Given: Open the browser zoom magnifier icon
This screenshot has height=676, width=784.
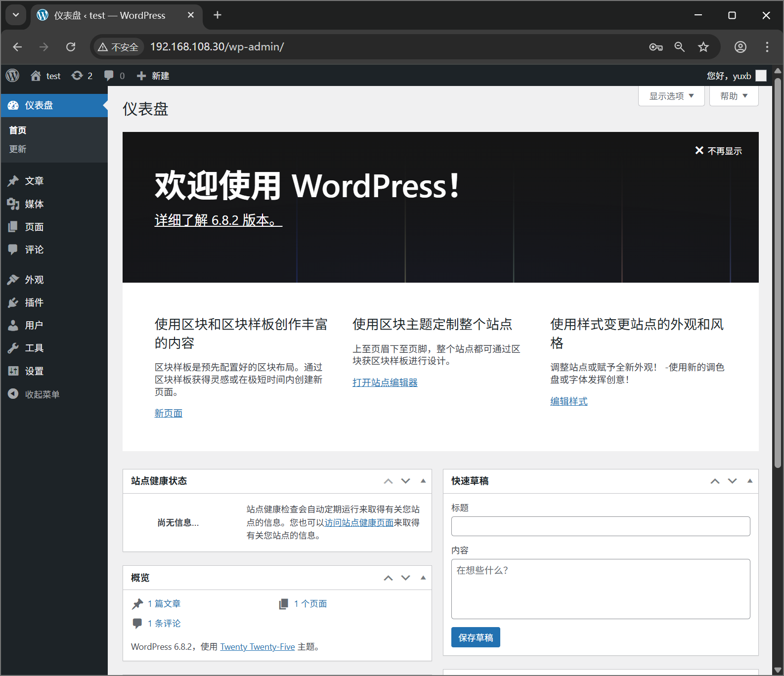Looking at the screenshot, I should (x=680, y=47).
